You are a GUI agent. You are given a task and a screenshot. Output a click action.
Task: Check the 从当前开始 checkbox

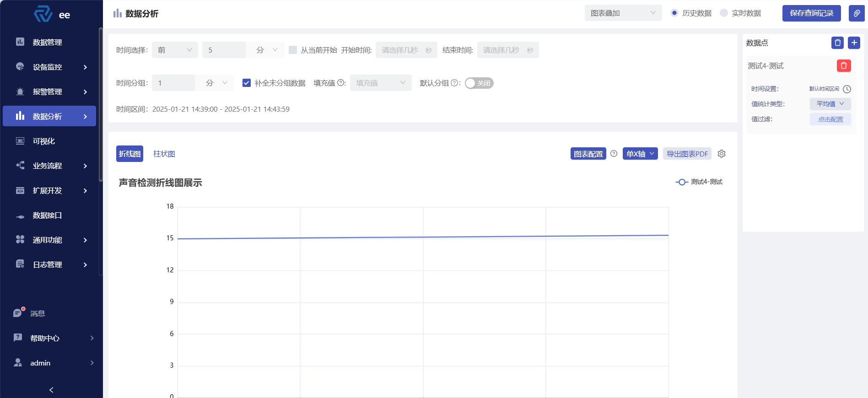tap(293, 50)
